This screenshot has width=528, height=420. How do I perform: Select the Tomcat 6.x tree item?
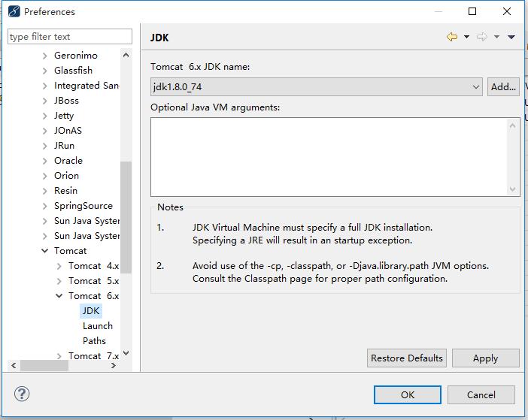pyautogui.click(x=93, y=296)
